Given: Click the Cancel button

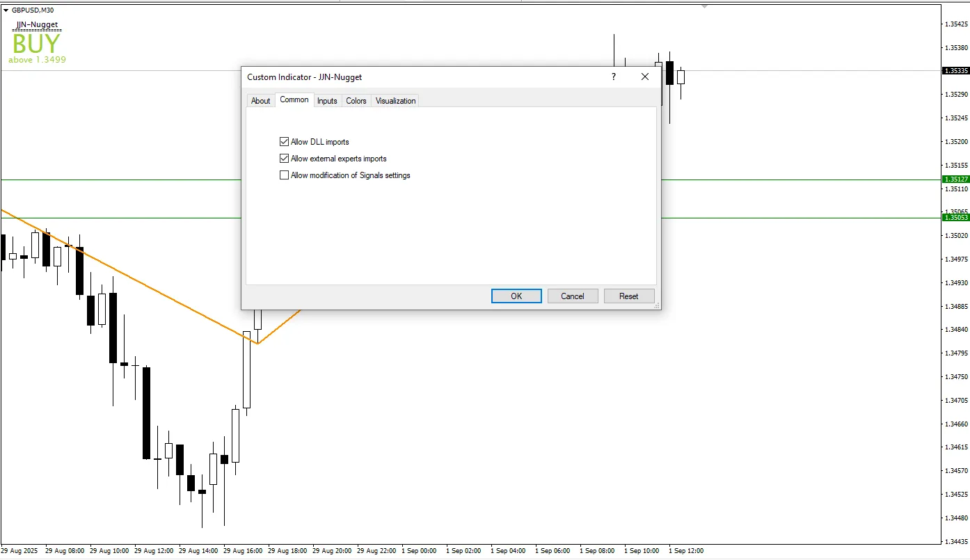Looking at the screenshot, I should click(x=573, y=296).
